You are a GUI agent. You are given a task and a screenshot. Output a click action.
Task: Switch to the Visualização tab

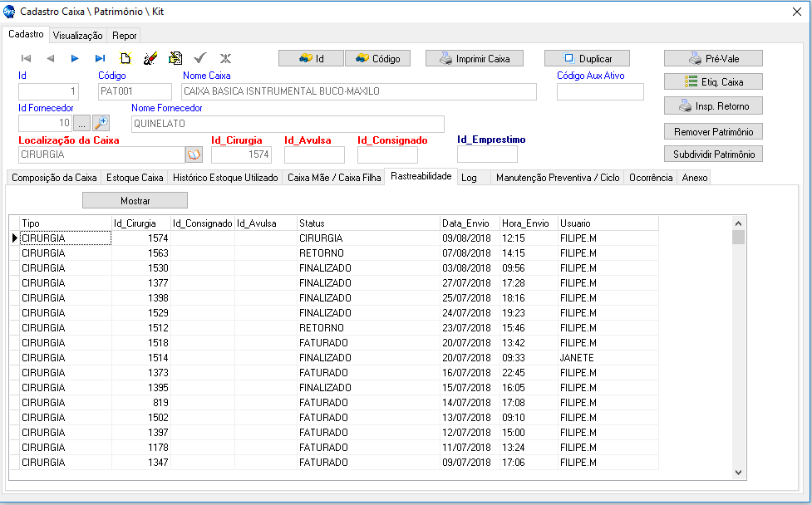click(77, 36)
